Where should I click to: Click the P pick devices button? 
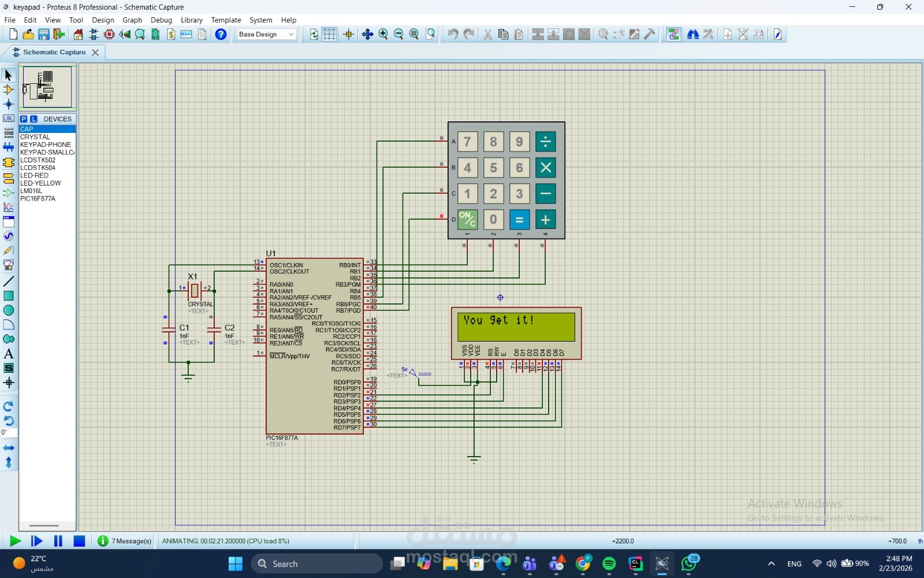coord(24,119)
